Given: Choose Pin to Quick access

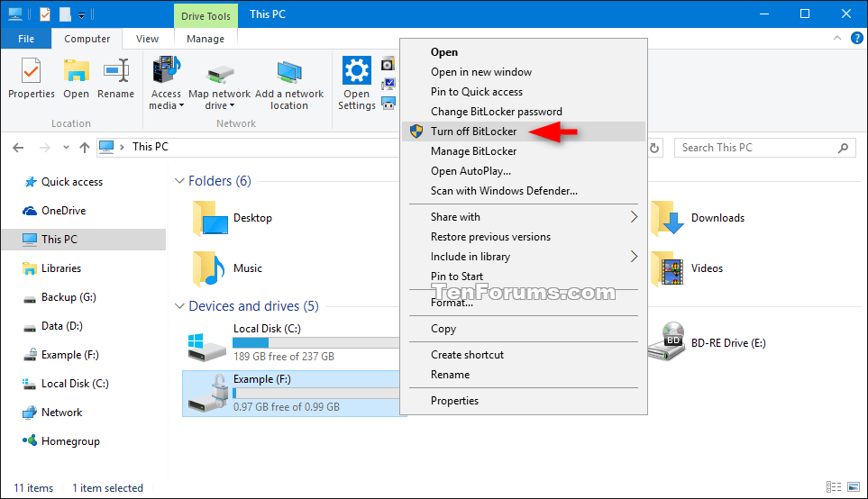Looking at the screenshot, I should click(524, 92).
